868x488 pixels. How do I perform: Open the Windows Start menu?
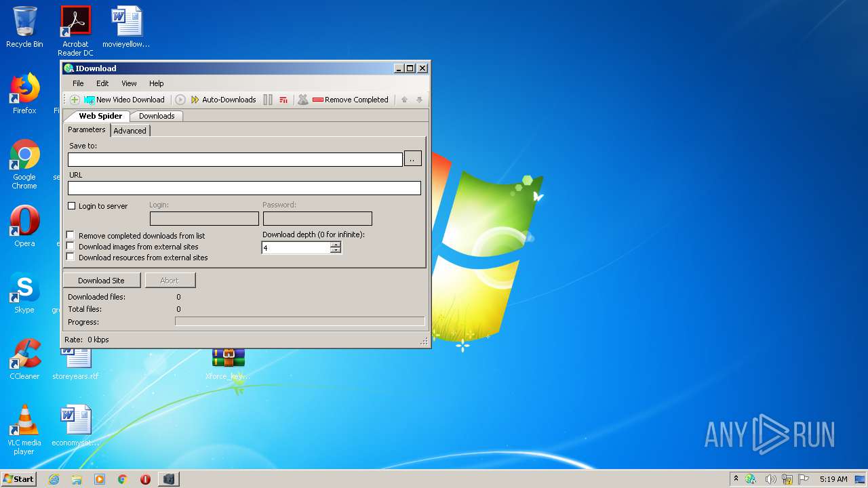19,479
